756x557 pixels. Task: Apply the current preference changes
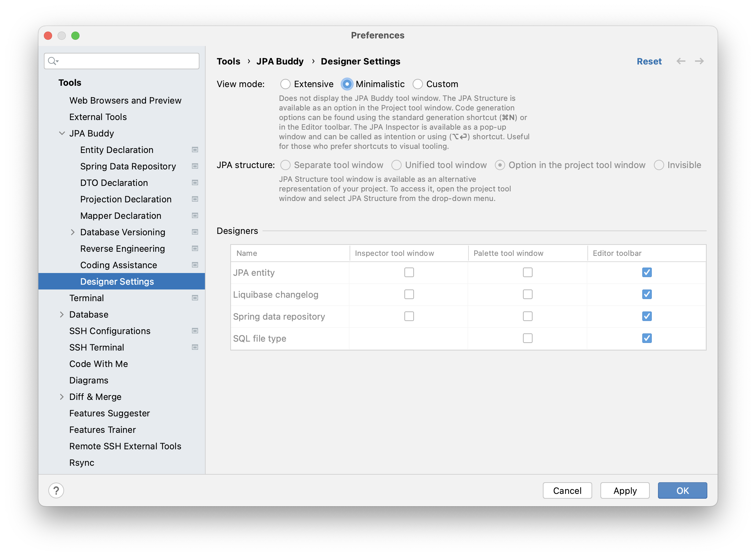624,490
